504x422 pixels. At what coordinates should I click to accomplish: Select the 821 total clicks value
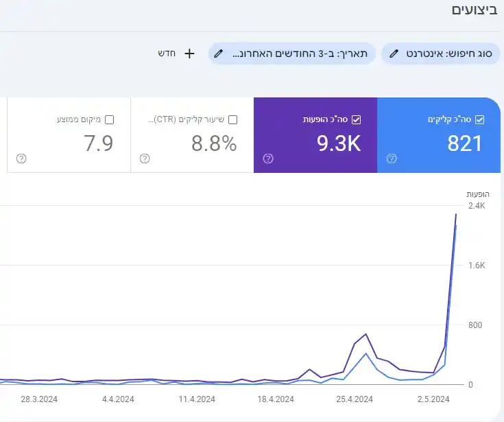click(x=464, y=143)
